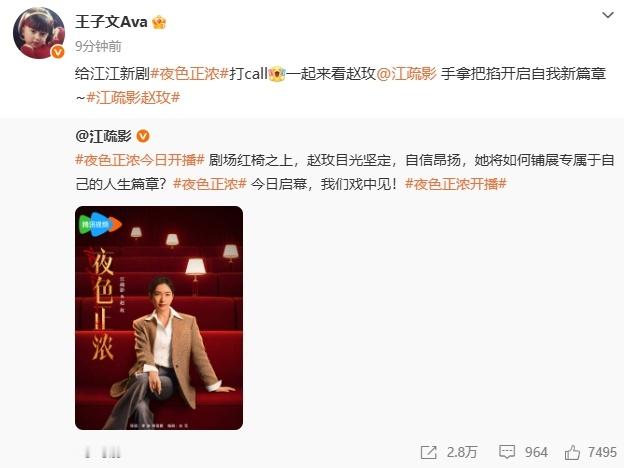
Task: Open the #夜色正浓开播# hashtag
Action: 456,184
